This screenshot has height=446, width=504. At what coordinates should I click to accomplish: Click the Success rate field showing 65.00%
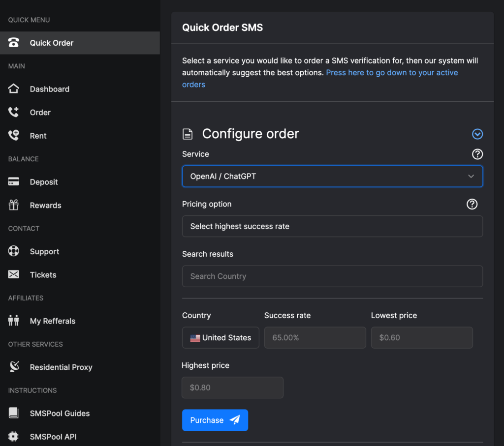point(315,338)
